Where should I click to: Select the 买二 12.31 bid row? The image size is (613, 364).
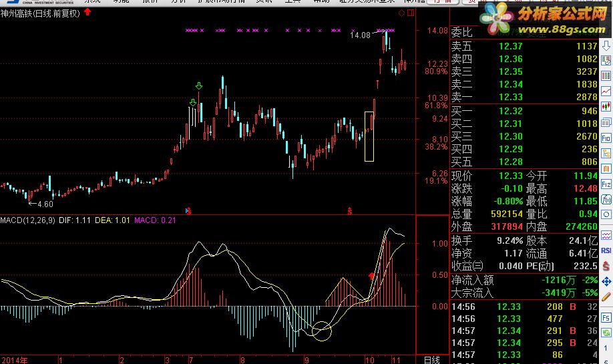(x=524, y=124)
